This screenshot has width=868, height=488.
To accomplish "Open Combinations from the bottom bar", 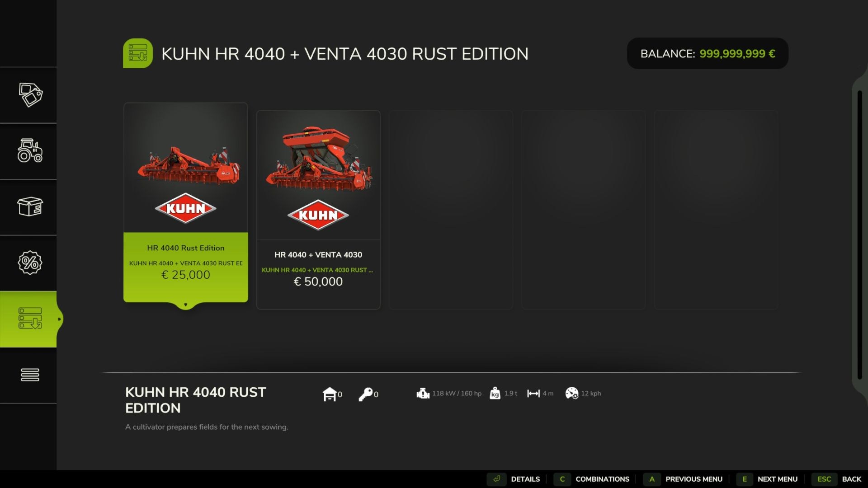I will 592,479.
